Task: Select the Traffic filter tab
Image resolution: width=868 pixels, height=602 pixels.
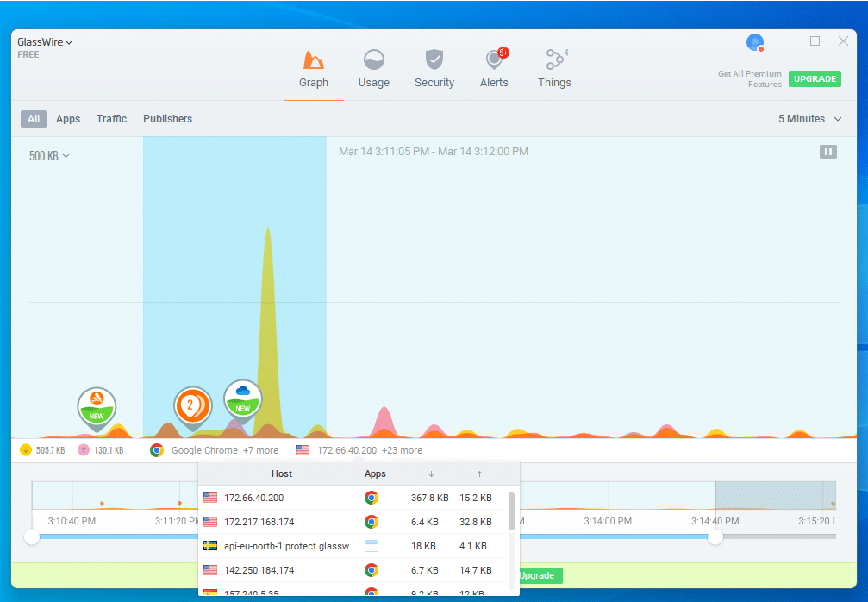Action: (x=111, y=119)
